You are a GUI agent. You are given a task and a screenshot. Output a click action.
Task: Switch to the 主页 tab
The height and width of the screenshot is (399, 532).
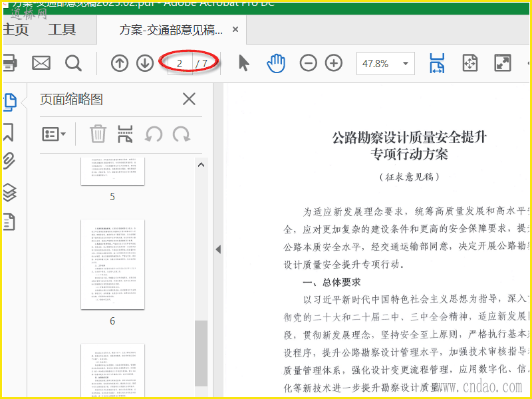pos(15,30)
